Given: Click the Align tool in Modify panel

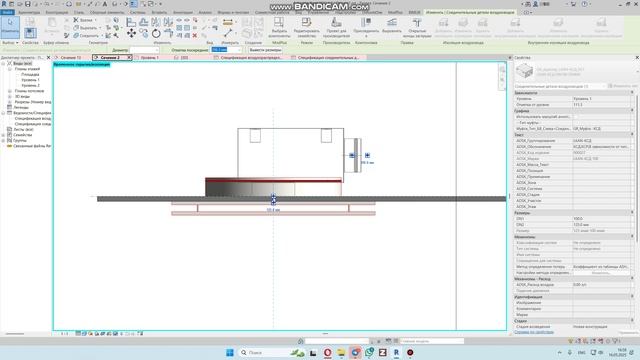Looking at the screenshot, I should pyautogui.click(x=131, y=22).
